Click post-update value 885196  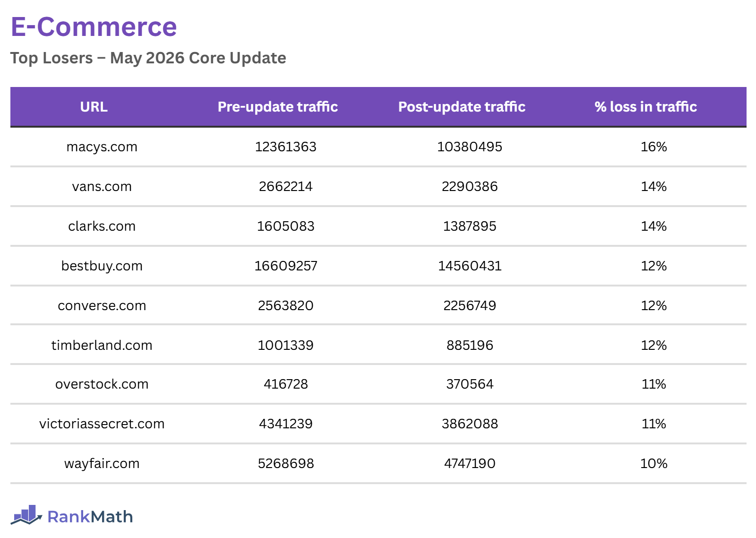(x=470, y=346)
